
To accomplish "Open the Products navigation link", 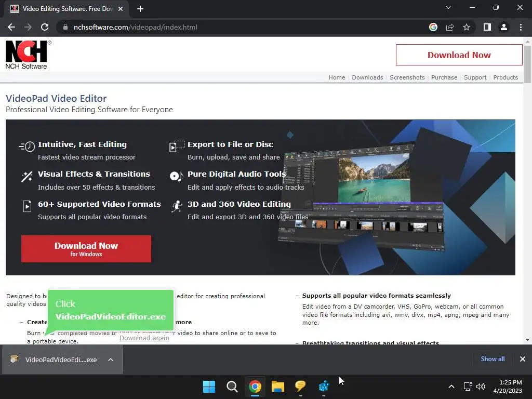I will pos(506,77).
